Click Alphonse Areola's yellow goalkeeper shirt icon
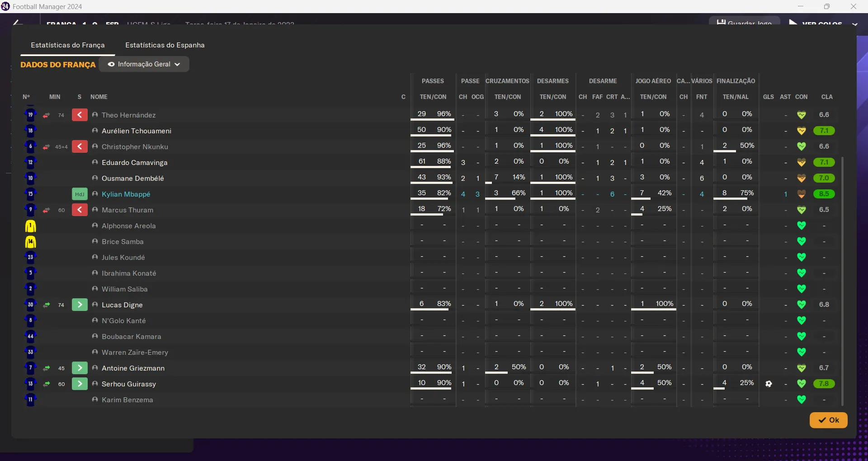The image size is (868, 461). 30,226
